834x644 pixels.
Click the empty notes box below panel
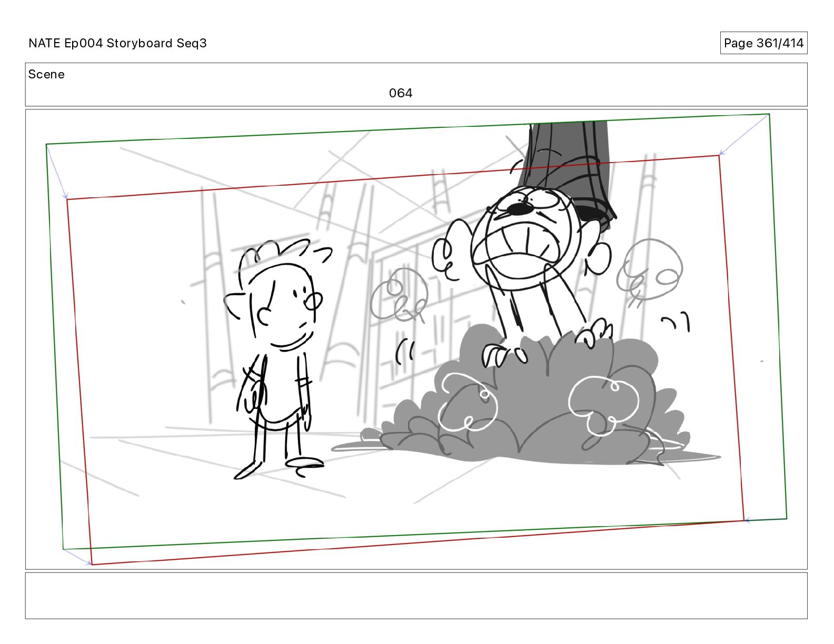pos(416,596)
